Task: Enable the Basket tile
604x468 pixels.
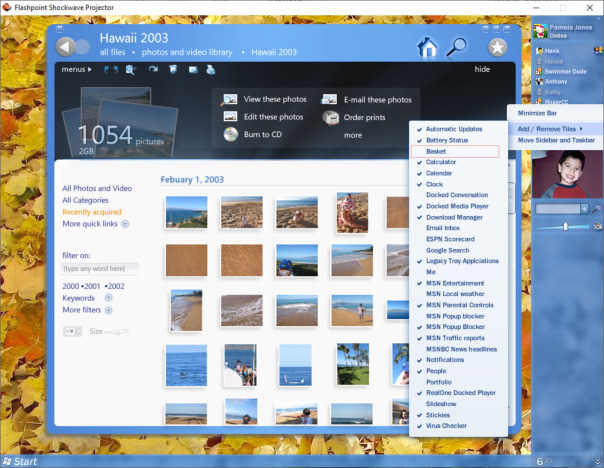Action: click(x=455, y=151)
